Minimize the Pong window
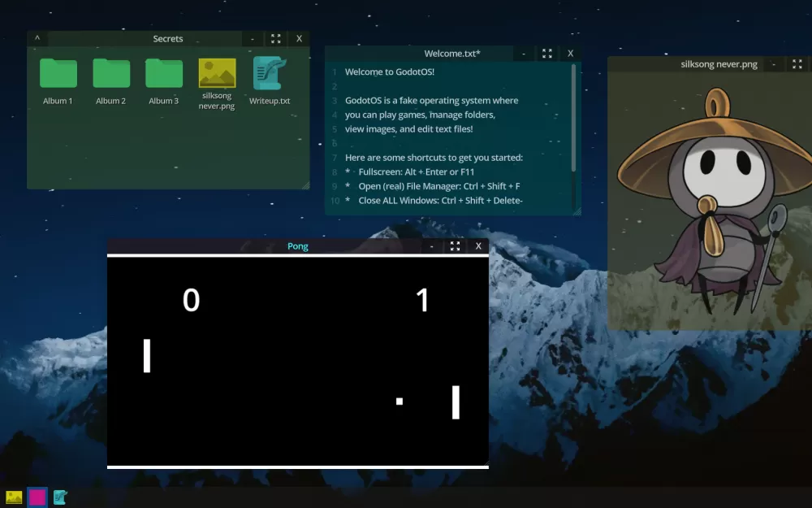Viewport: 812px width, 508px height. 431,246
